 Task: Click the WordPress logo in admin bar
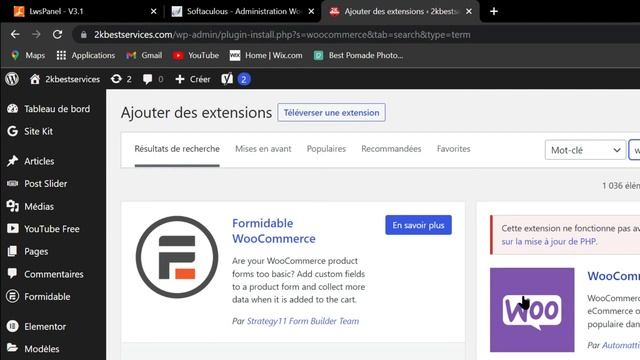[x=12, y=79]
